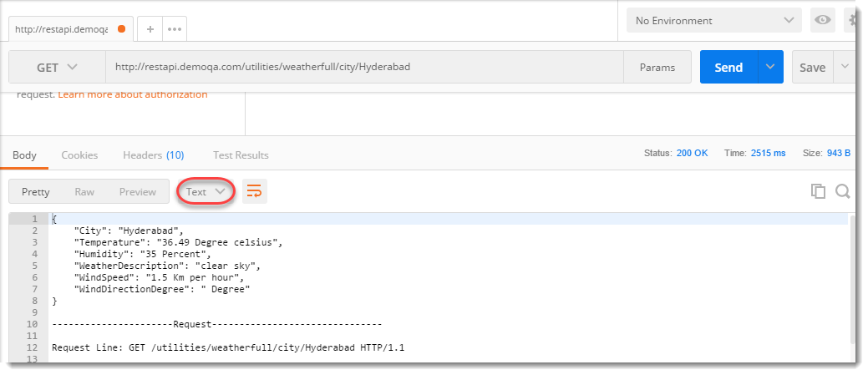Open the tab options ellipsis menu

(175, 28)
